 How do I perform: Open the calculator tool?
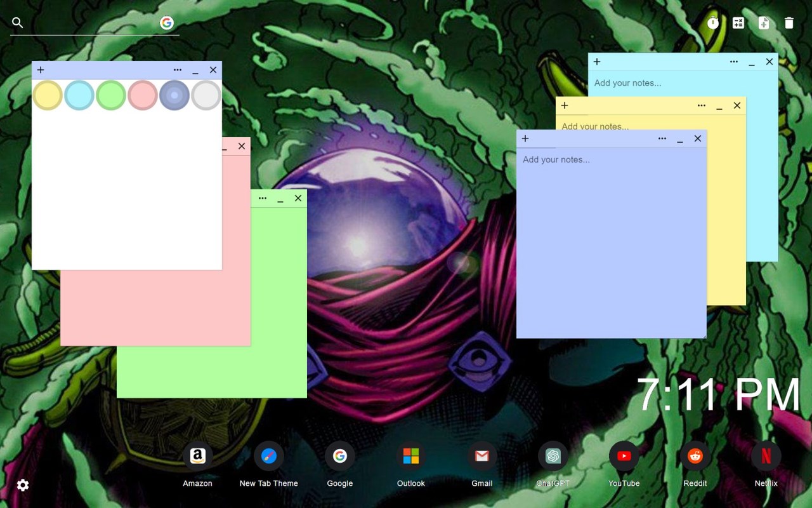tap(738, 23)
